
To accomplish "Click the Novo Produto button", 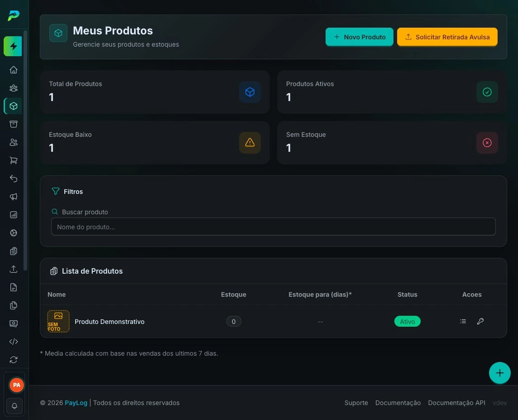I will click(360, 37).
